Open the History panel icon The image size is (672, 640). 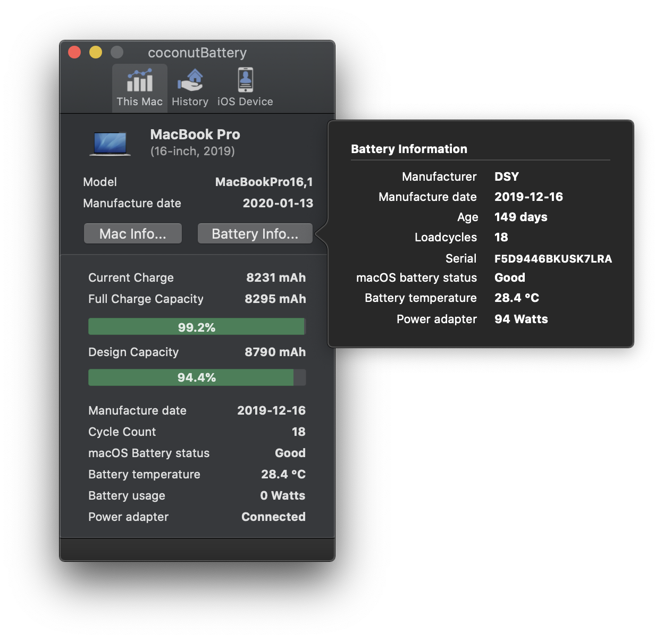click(x=190, y=88)
